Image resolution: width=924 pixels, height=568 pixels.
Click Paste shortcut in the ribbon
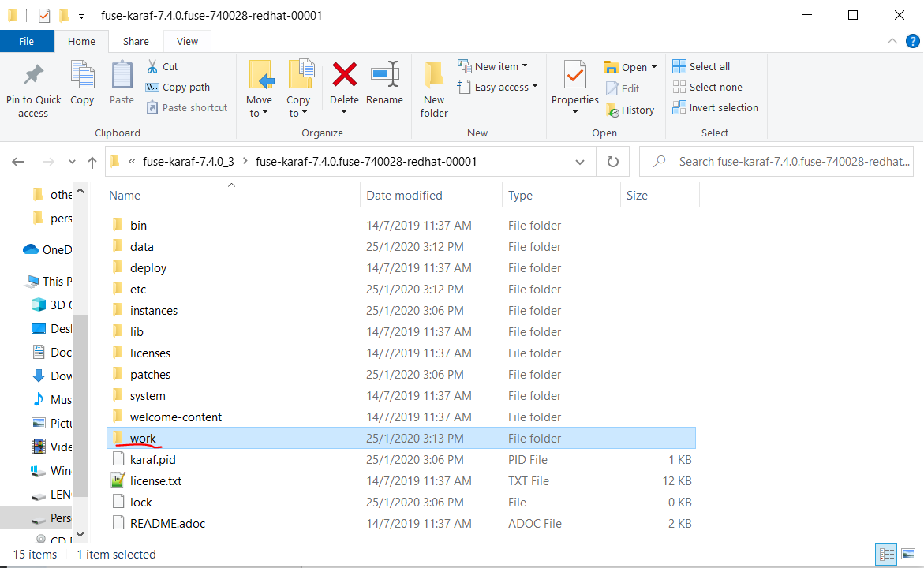[187, 108]
